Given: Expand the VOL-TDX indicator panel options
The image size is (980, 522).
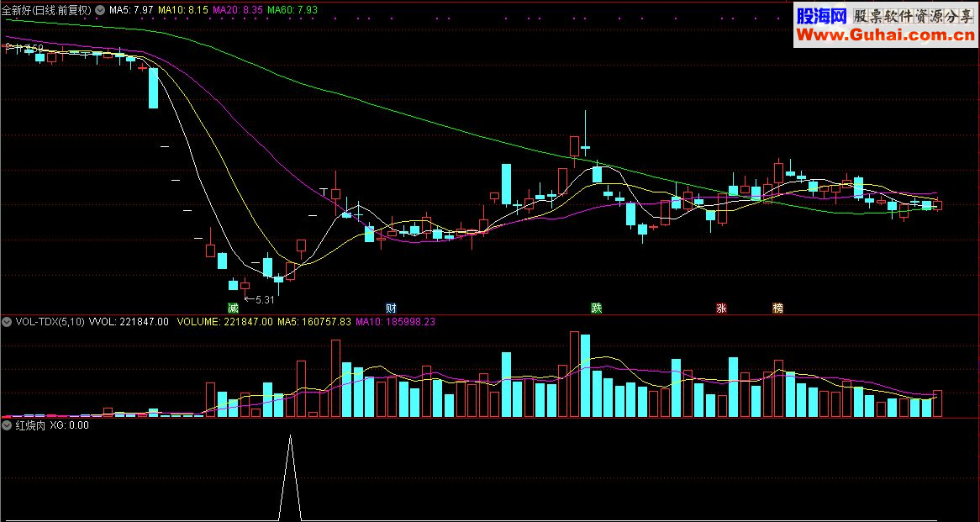Looking at the screenshot, I should 8,322.
